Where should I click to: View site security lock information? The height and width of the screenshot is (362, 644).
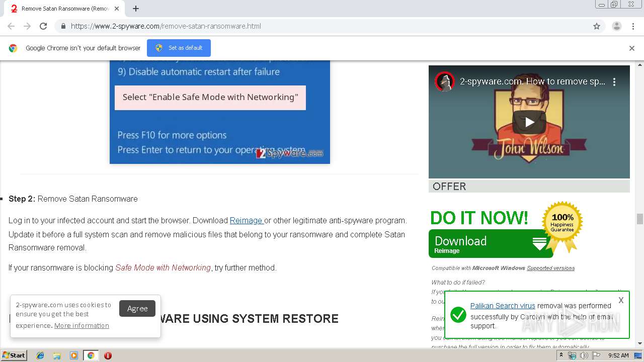pos(63,26)
